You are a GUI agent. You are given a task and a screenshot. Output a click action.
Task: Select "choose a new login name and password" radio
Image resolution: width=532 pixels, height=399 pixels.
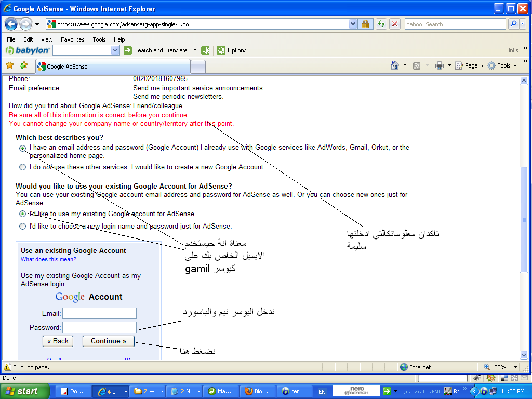click(x=22, y=227)
